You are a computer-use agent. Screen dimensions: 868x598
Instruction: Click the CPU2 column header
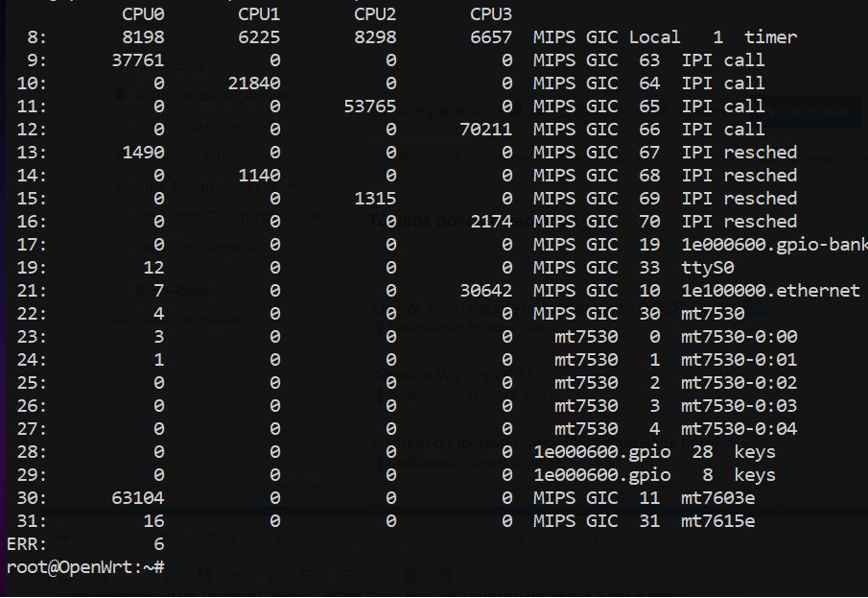375,14
